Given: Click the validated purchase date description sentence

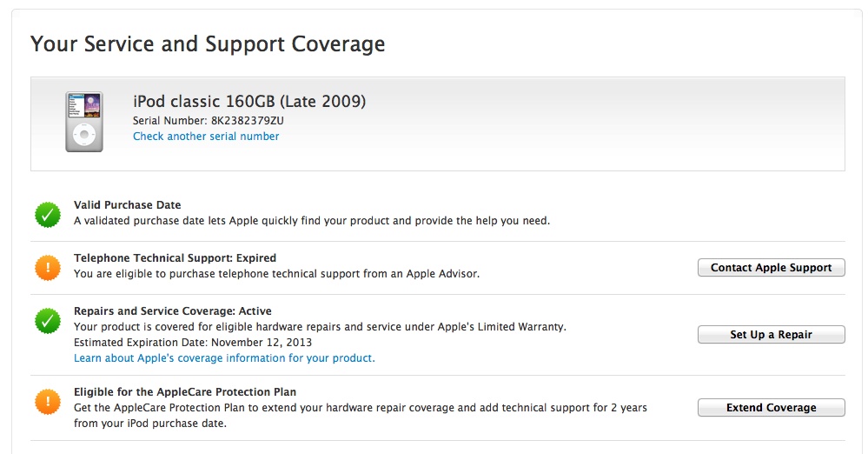Looking at the screenshot, I should point(312,221).
